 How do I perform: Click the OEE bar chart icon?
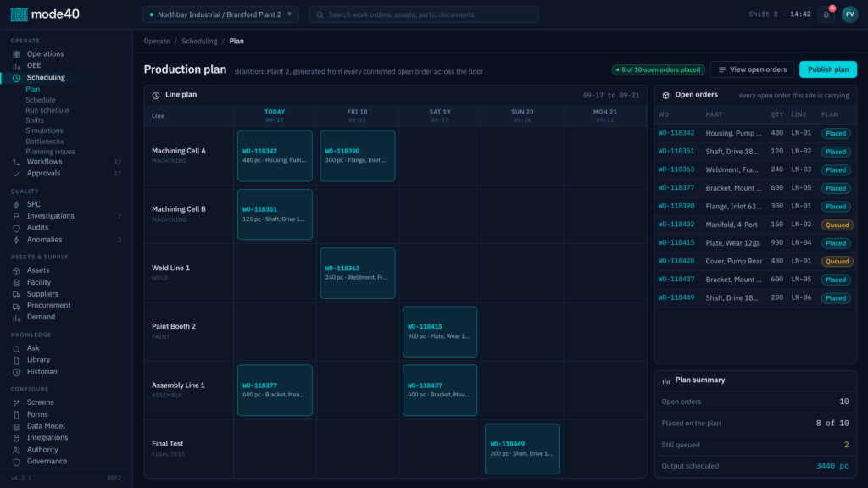tap(17, 66)
